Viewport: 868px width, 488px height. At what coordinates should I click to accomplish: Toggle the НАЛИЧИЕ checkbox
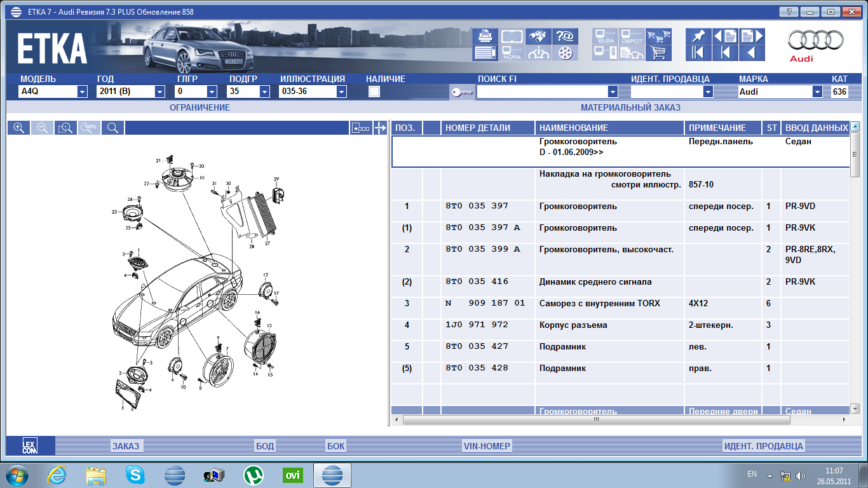(x=374, y=91)
